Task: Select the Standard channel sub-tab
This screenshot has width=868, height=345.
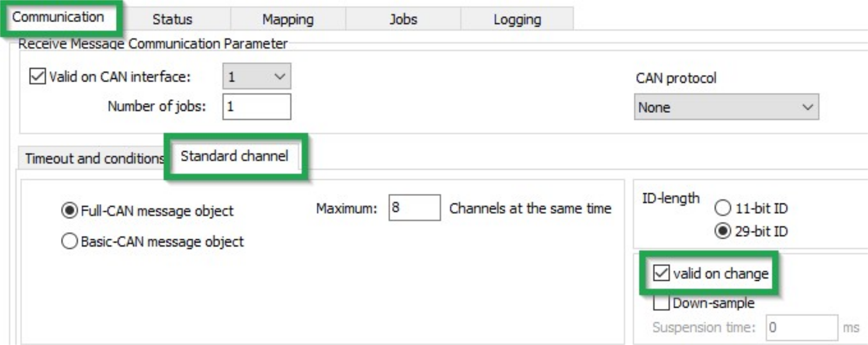Action: [234, 157]
